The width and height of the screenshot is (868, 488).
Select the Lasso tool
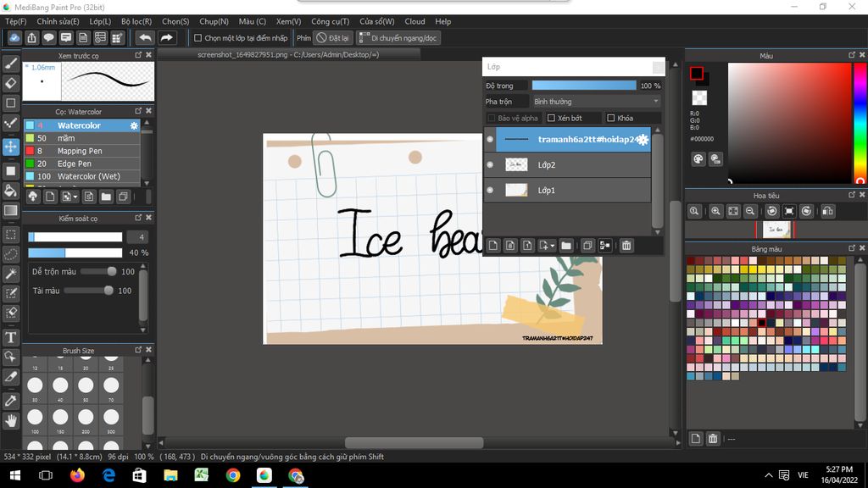pos(10,254)
